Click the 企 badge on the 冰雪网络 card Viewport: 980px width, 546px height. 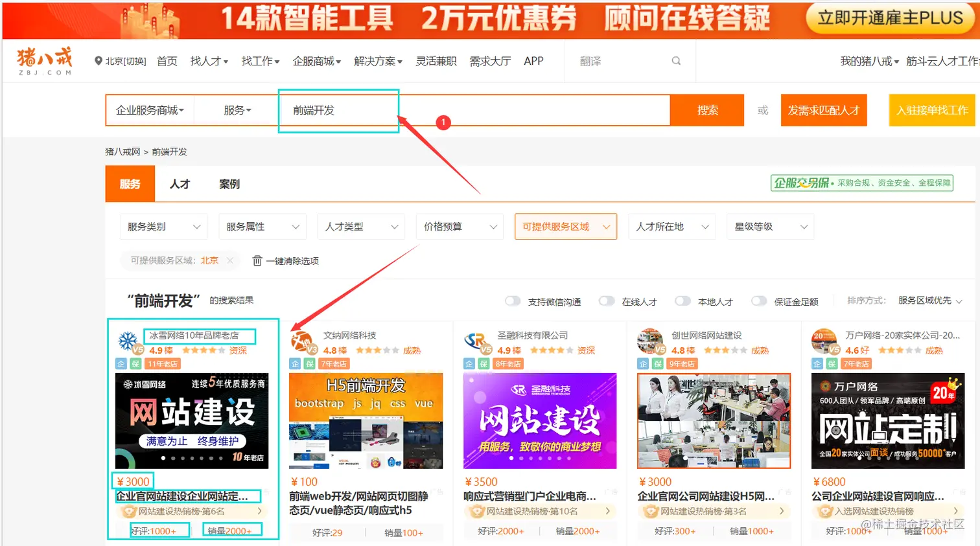[121, 364]
